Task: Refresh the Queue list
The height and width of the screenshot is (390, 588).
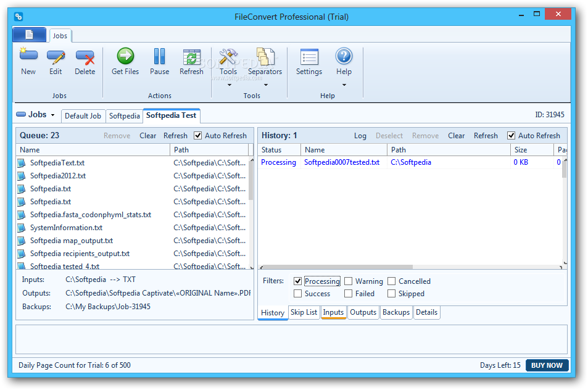Action: 175,136
